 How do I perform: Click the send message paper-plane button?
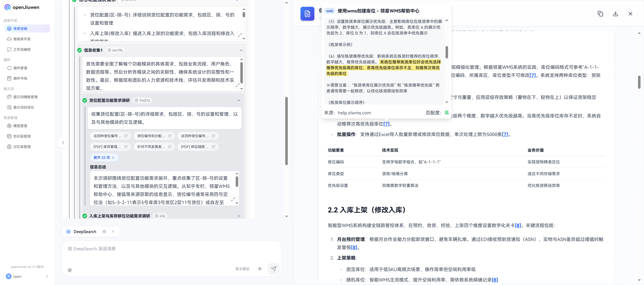(x=274, y=269)
